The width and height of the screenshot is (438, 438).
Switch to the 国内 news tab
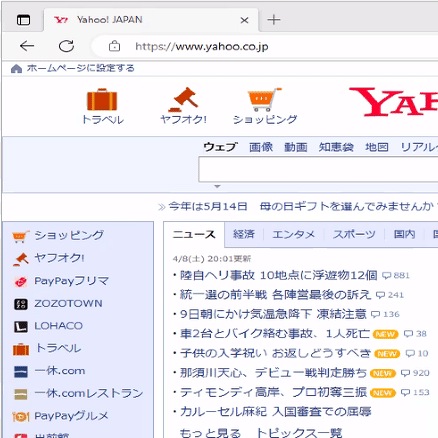coord(404,234)
